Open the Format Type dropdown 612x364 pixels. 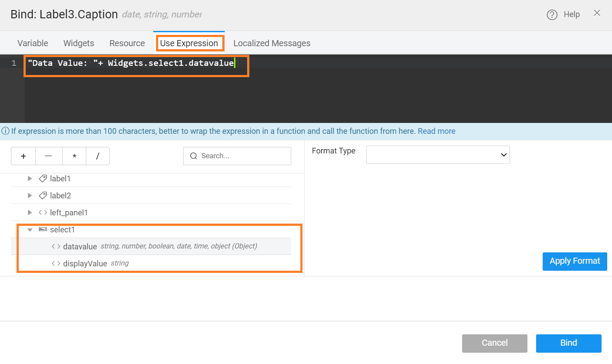(x=438, y=155)
